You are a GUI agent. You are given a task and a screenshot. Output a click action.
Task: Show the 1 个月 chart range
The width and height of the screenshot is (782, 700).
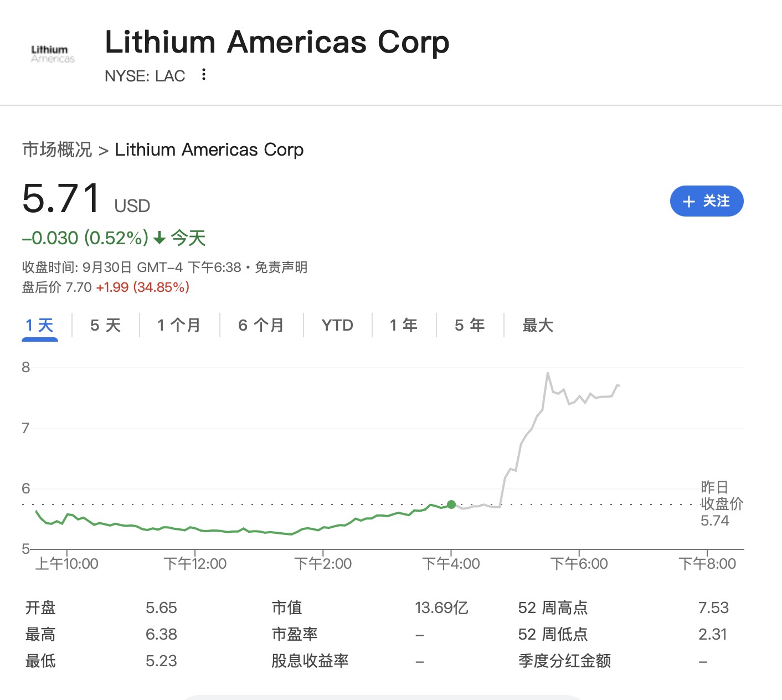click(x=179, y=325)
